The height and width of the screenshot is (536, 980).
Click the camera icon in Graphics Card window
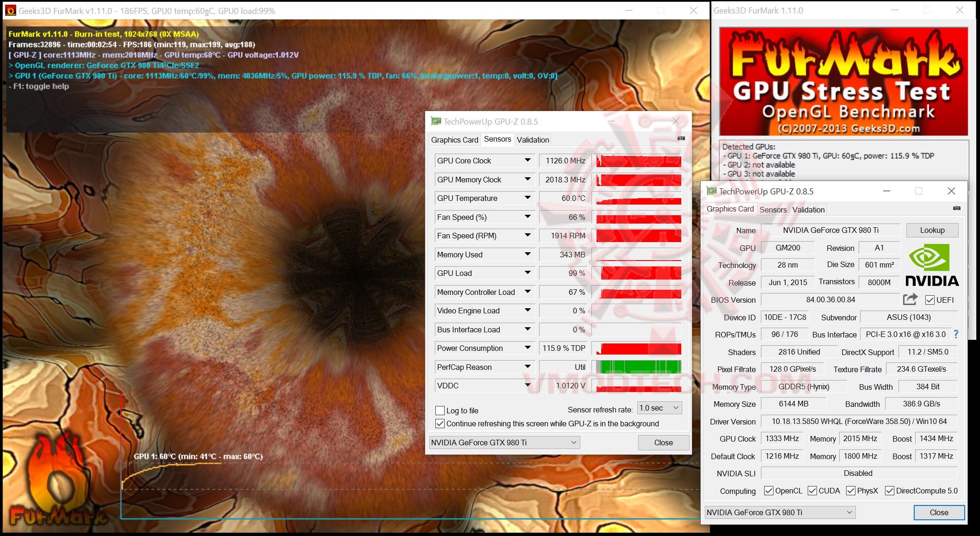pyautogui.click(x=957, y=208)
